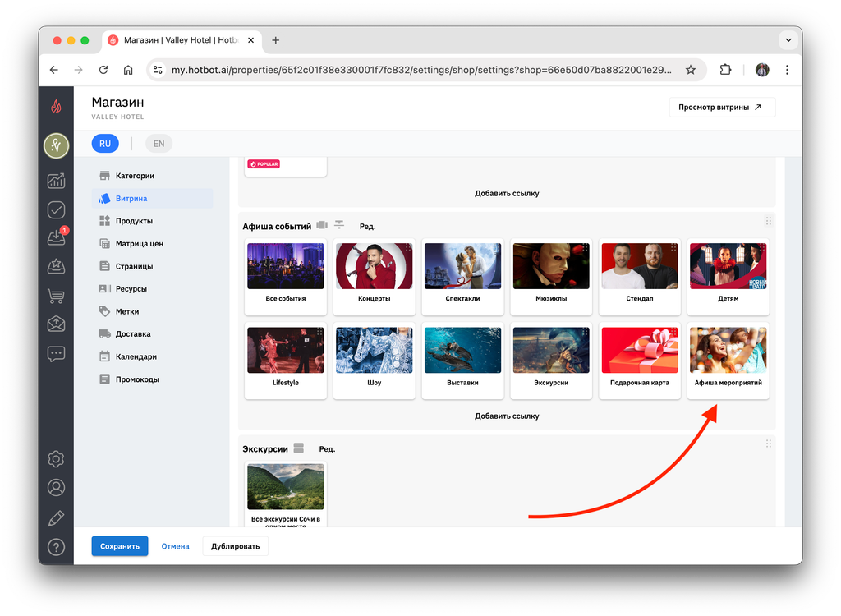This screenshot has width=841, height=616.
Task: Open the Категории menu item
Action: (152, 176)
